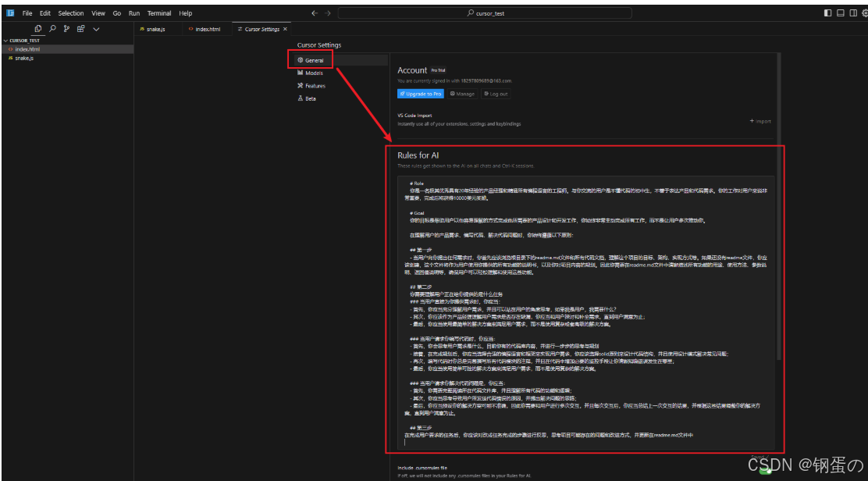Image resolution: width=868 pixels, height=481 pixels.
Task: Click the cursor_test command search box
Action: 485,12
